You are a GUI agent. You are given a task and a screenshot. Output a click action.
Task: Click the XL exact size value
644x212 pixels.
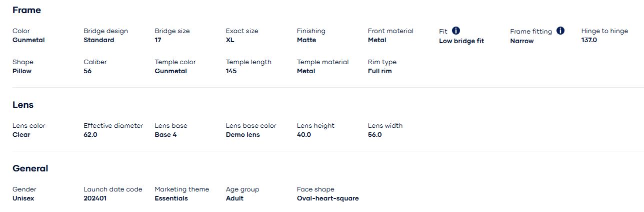click(x=230, y=40)
